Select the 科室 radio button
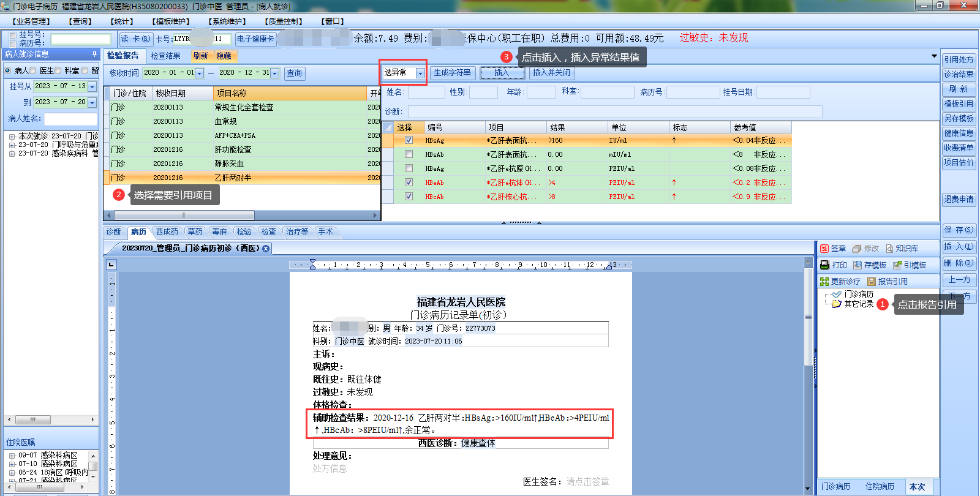980x496 pixels. 58,70
